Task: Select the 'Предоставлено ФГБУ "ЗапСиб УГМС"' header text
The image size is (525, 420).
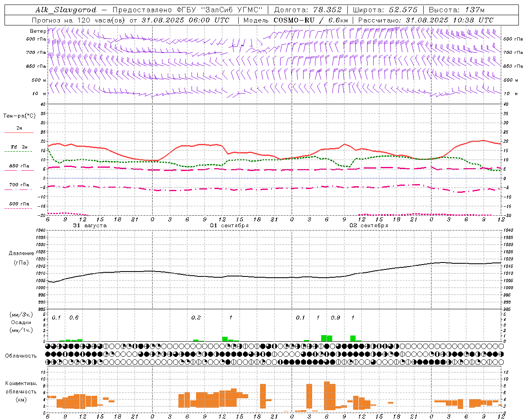Action: click(x=187, y=10)
